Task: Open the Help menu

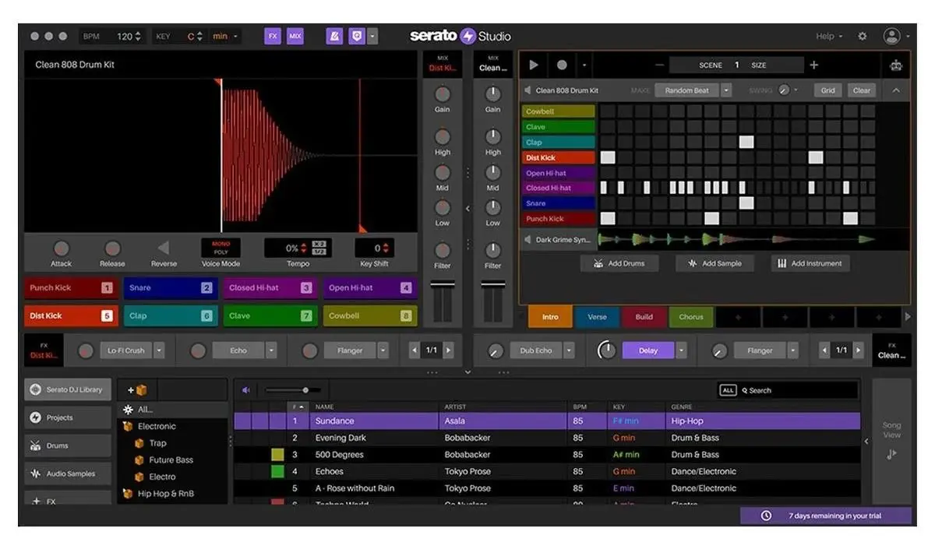Action: coord(829,36)
